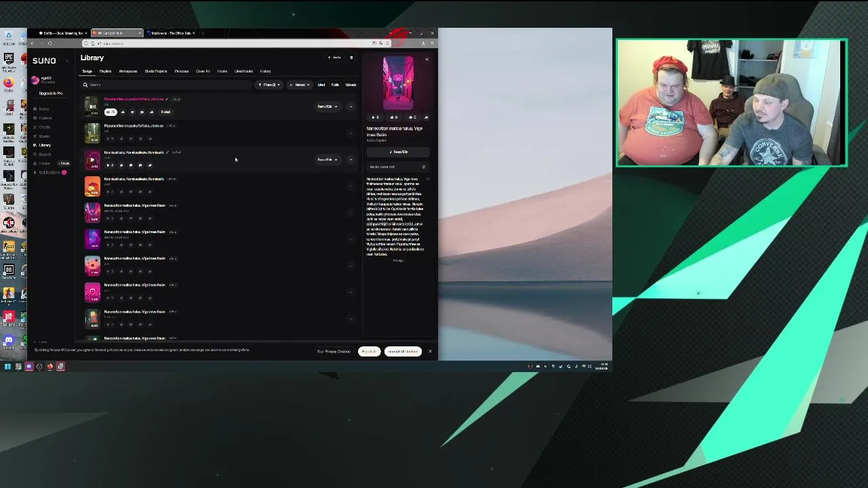Switch to the Liked Hooks tab
This screenshot has height=488, width=868.
pyautogui.click(x=243, y=71)
